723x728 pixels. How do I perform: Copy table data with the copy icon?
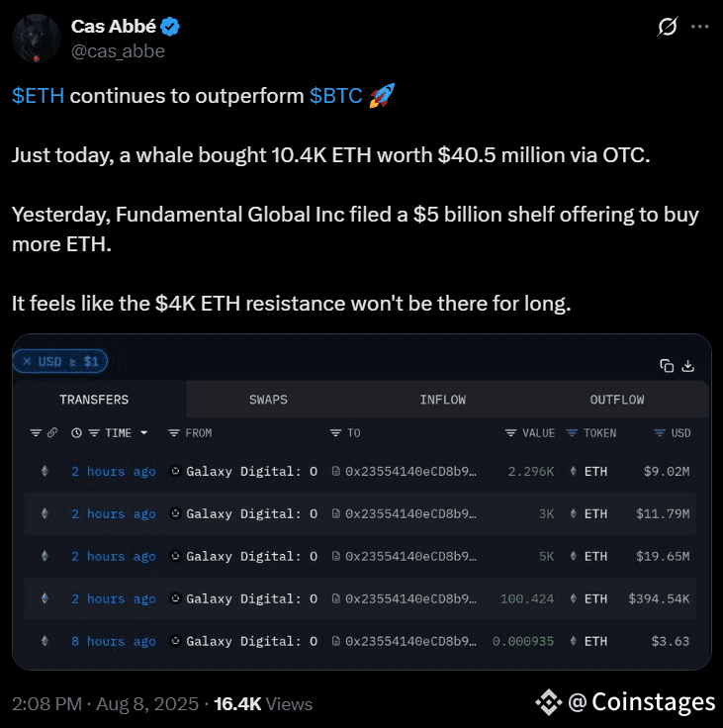click(x=667, y=366)
